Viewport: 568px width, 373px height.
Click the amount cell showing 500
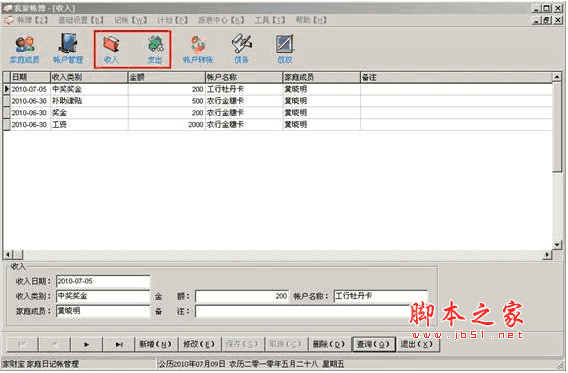166,101
